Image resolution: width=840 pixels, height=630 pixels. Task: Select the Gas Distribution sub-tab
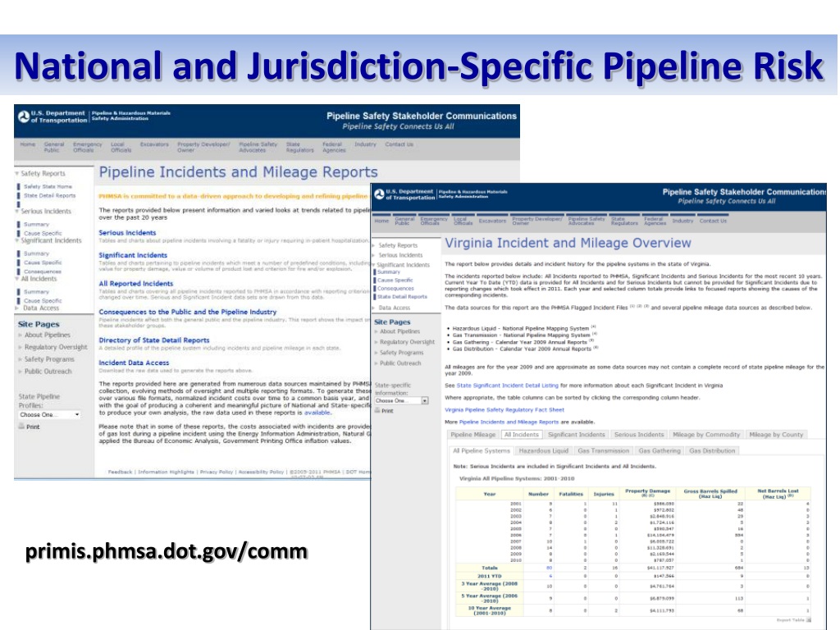(x=713, y=451)
